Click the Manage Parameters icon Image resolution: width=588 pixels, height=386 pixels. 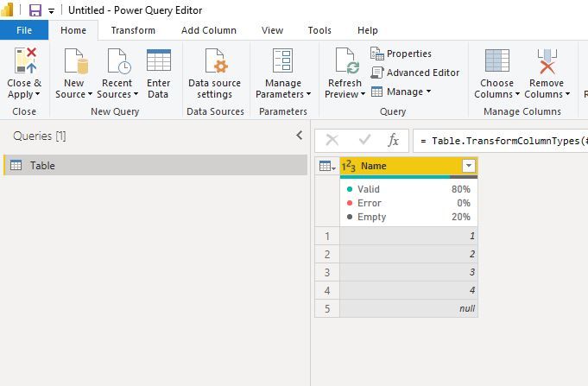pos(282,60)
